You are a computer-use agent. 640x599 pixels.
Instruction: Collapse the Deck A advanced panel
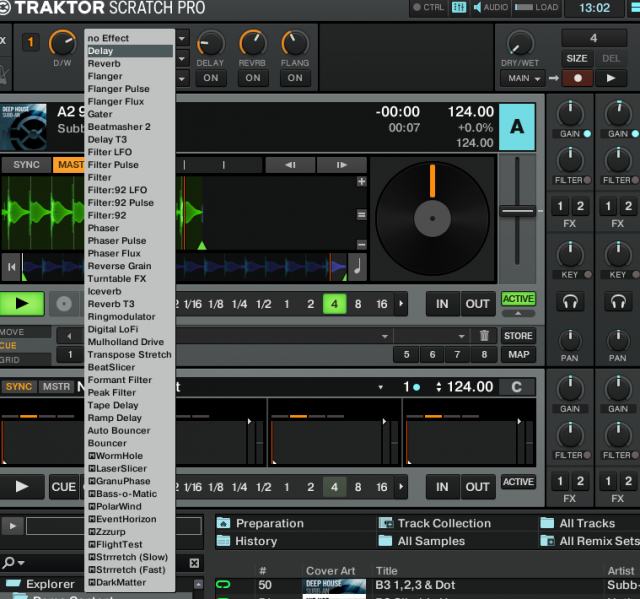tap(518, 313)
